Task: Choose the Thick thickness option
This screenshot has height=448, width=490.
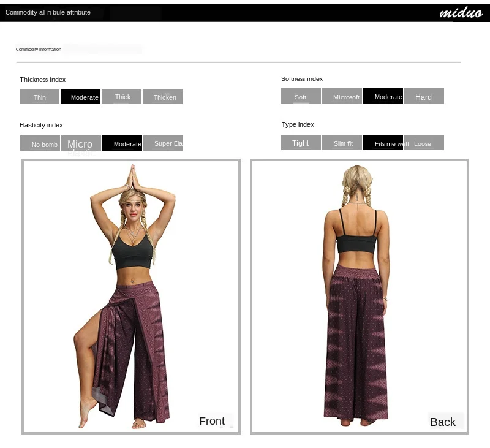Action: 121,97
